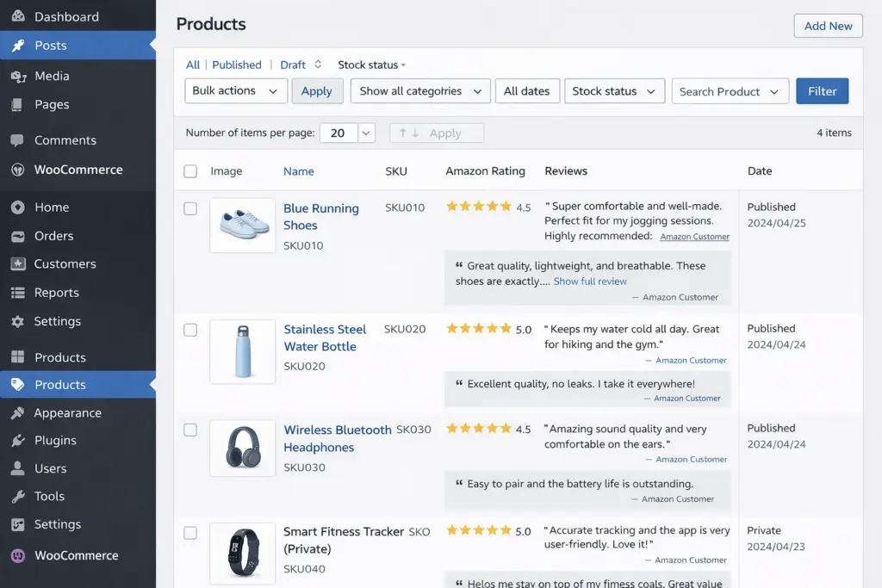Viewport: 882px width, 588px height.
Task: Open the Bulk actions dropdown
Action: point(235,90)
